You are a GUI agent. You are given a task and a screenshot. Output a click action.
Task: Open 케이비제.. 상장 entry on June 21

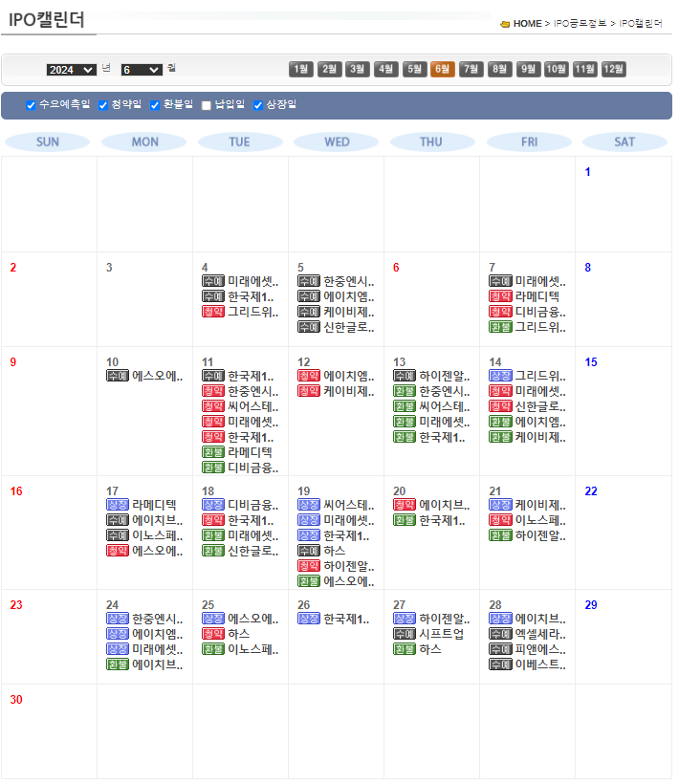coord(540,505)
